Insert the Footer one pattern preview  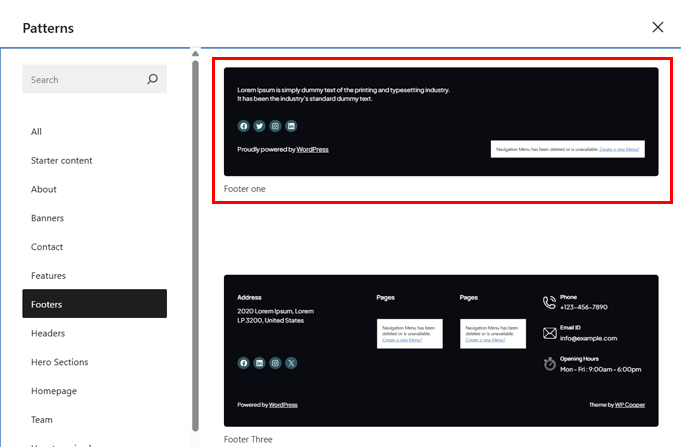pyautogui.click(x=441, y=122)
